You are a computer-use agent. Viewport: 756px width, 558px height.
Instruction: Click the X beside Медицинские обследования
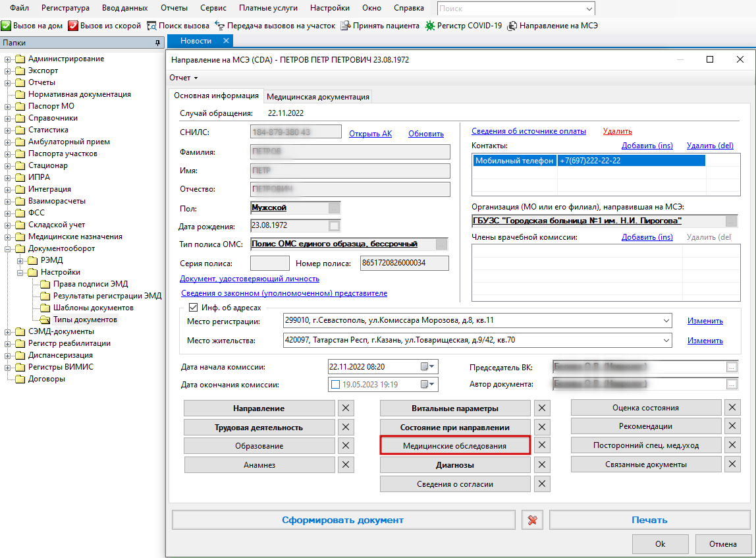tap(542, 445)
